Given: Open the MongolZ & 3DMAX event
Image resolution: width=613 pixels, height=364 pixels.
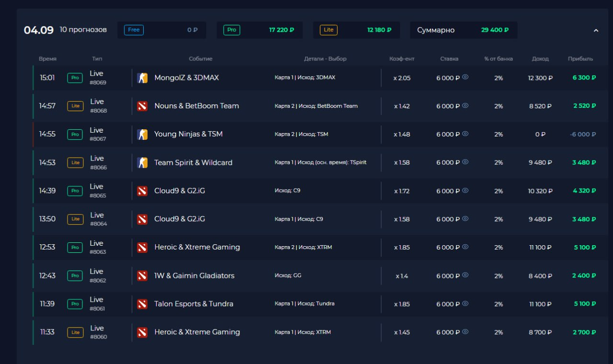Looking at the screenshot, I should [186, 78].
